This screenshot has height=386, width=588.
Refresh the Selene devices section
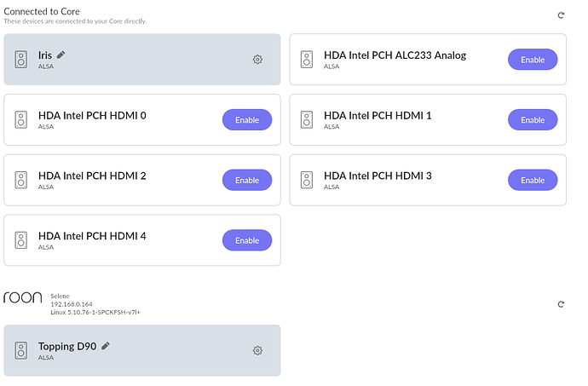pos(561,304)
